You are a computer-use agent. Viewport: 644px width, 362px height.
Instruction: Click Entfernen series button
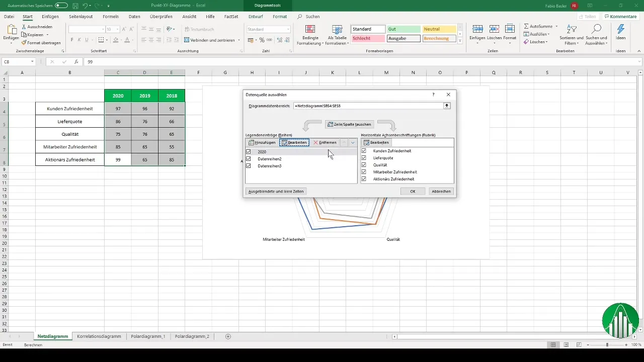point(325,143)
